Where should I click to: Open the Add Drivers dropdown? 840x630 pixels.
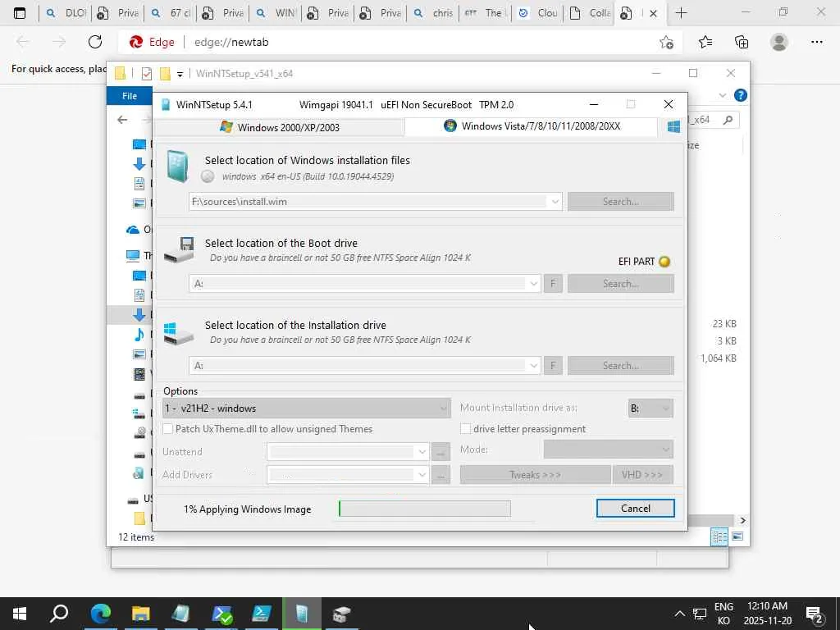(x=422, y=475)
